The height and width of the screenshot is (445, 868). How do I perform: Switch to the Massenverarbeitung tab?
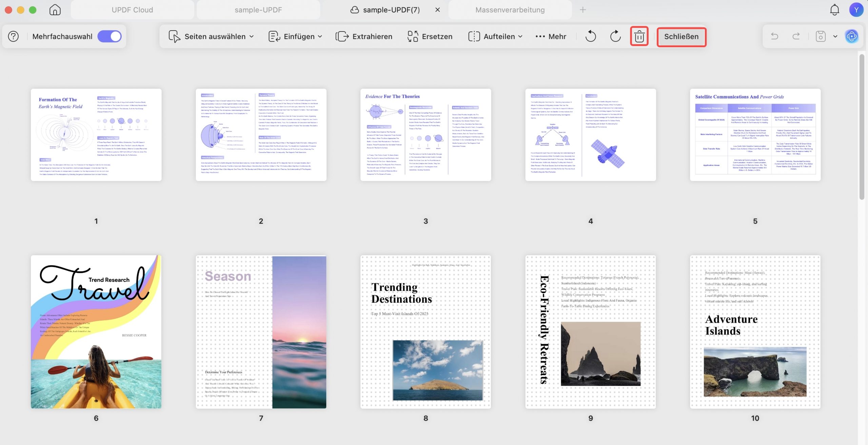510,10
